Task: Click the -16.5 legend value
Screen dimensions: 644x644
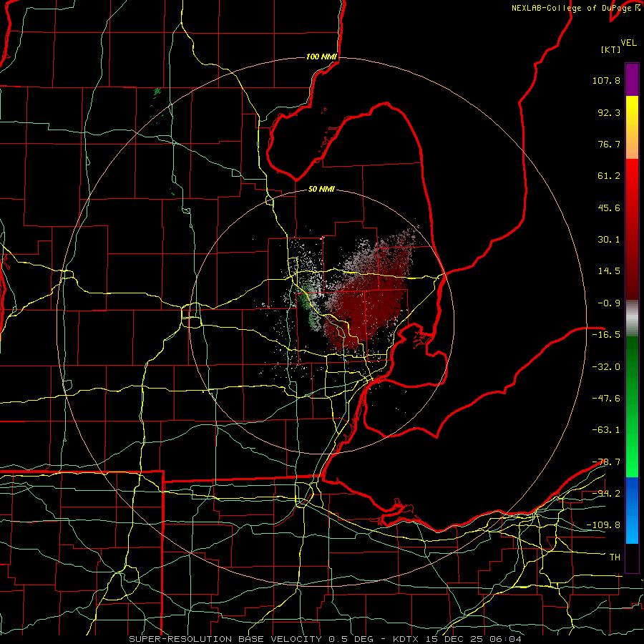Action: tap(606, 335)
